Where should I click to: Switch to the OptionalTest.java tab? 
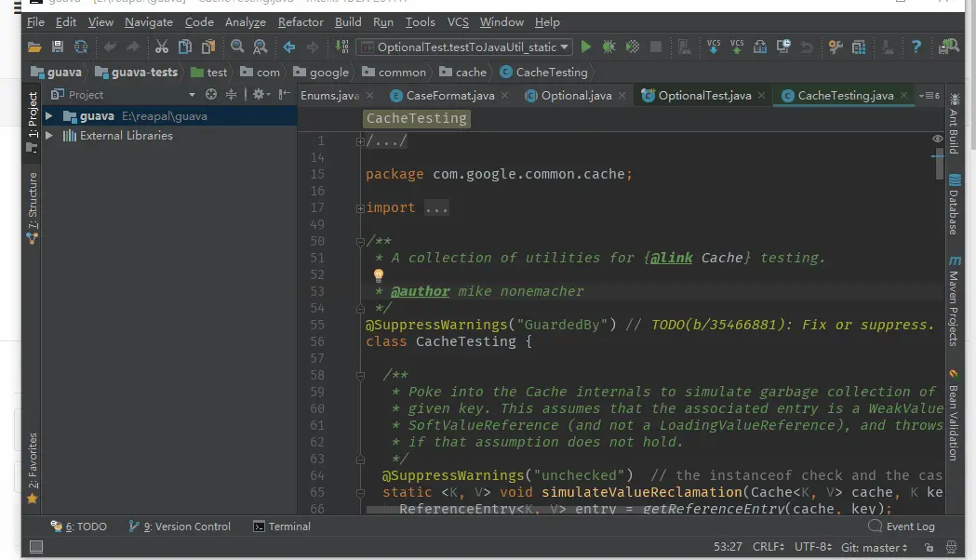pyautogui.click(x=703, y=95)
